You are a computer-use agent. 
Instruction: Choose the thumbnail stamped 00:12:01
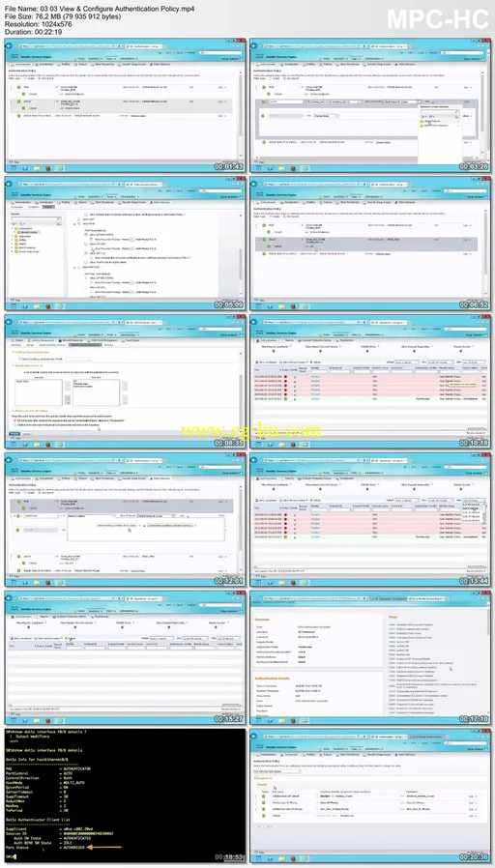125,520
